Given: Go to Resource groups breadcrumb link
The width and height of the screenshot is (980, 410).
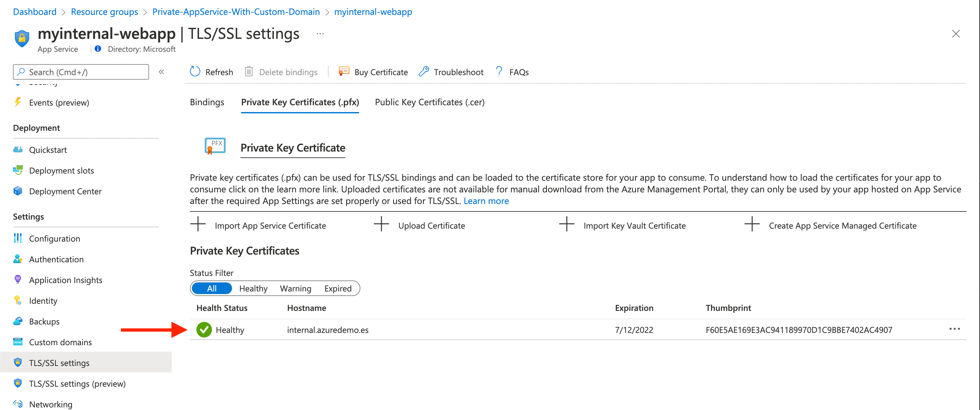Looking at the screenshot, I should (104, 11).
